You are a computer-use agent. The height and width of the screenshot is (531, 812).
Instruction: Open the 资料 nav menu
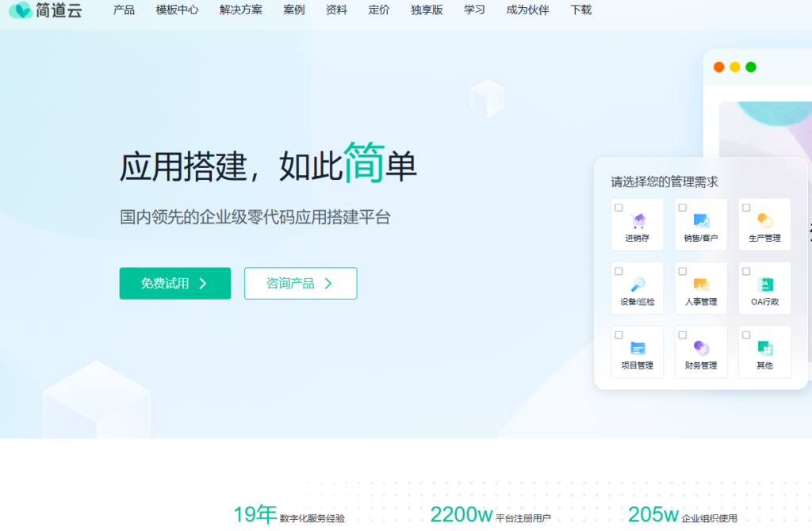click(x=336, y=10)
